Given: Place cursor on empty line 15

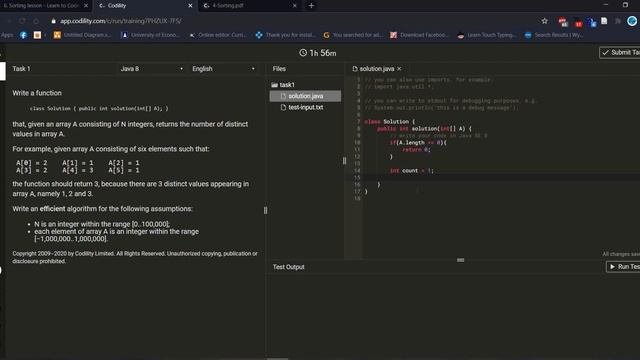Looking at the screenshot, I should tap(501, 178).
